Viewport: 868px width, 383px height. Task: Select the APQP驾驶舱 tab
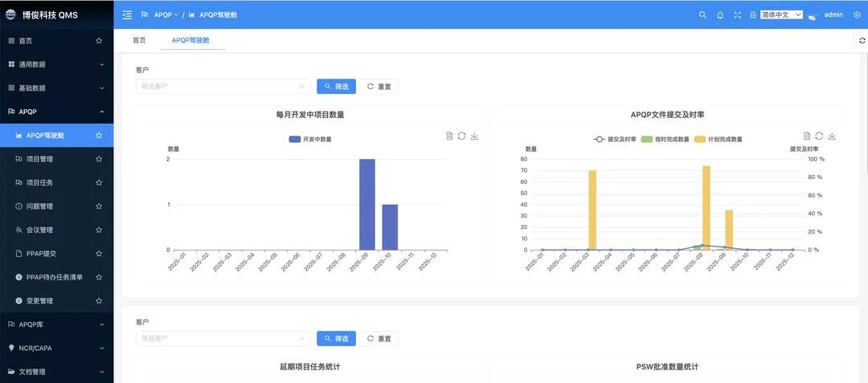[190, 40]
